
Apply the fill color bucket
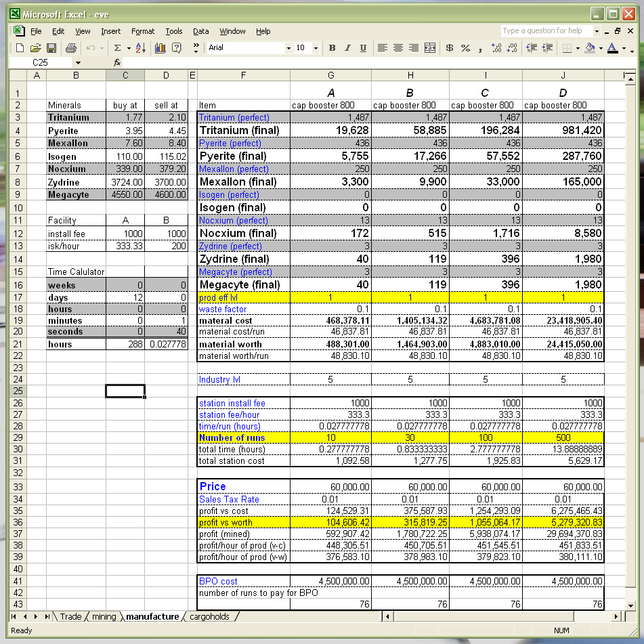point(591,48)
